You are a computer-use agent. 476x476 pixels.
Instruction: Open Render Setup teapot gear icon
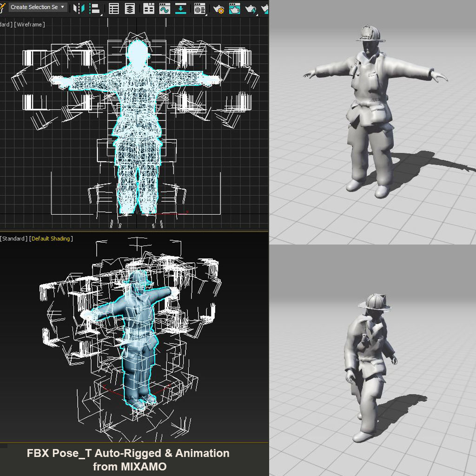[218, 9]
